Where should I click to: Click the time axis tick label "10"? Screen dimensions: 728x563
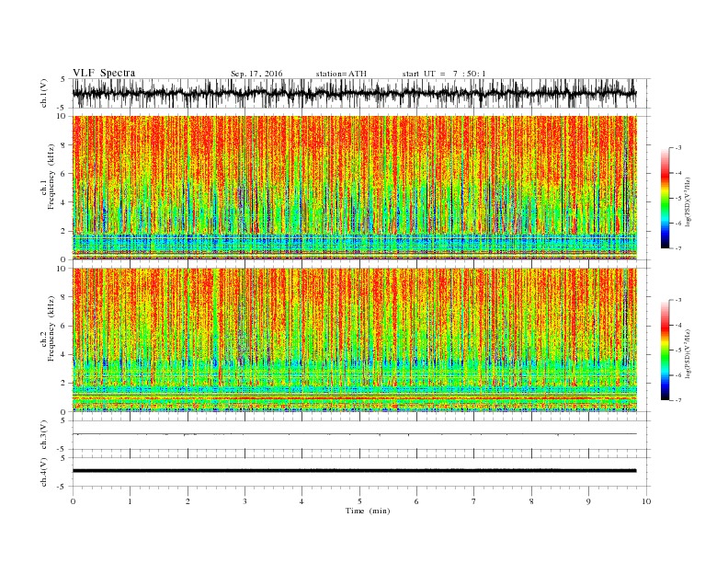pos(646,501)
